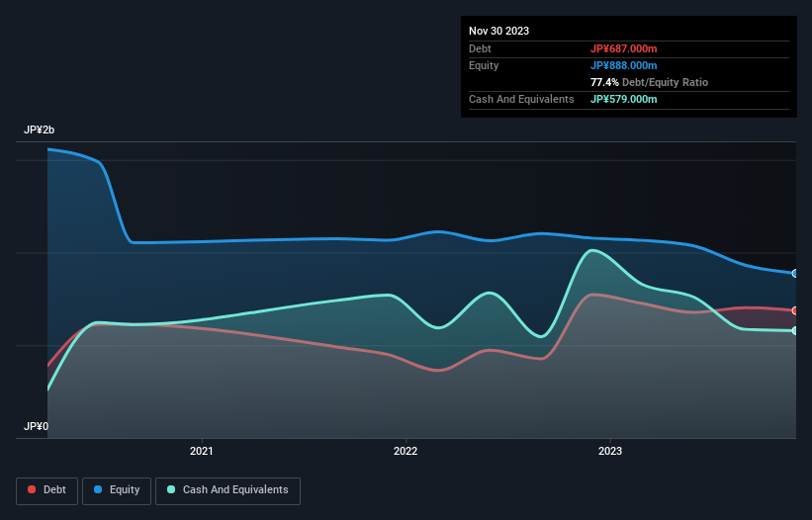Toggle Cash And Equivalents legend button
Image resolution: width=812 pixels, height=520 pixels.
(x=227, y=490)
